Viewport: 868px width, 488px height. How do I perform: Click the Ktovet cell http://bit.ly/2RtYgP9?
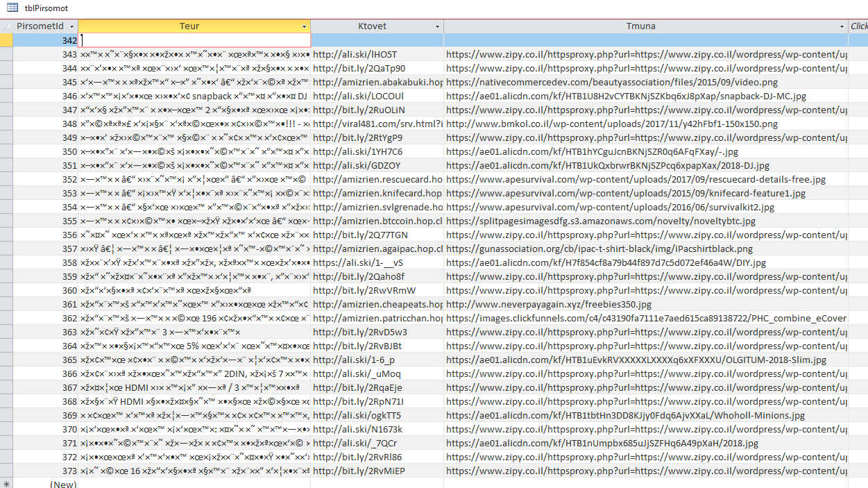[377, 137]
